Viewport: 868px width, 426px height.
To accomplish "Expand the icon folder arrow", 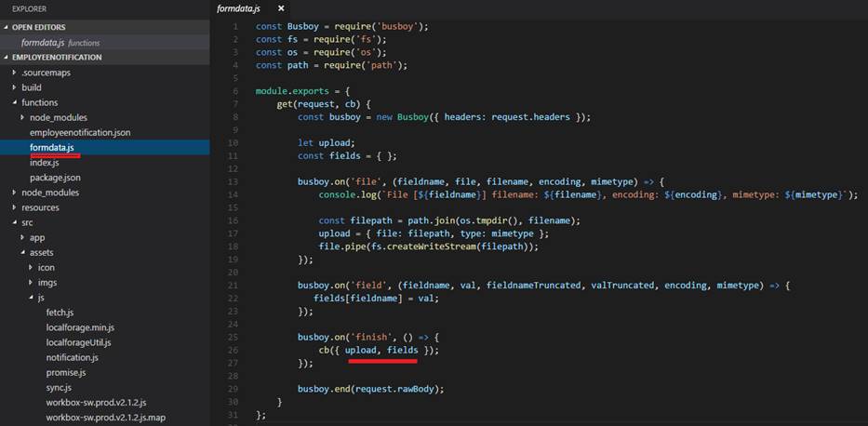I will tap(31, 267).
